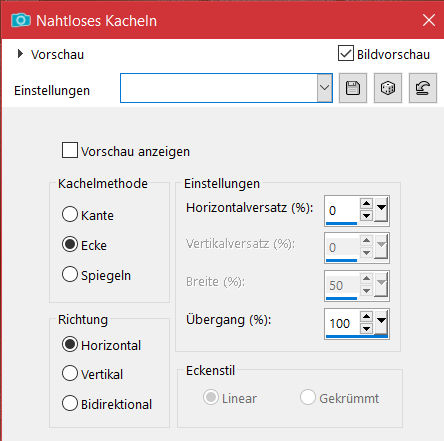
Task: Click the Vorschau label text
Action: (x=57, y=54)
